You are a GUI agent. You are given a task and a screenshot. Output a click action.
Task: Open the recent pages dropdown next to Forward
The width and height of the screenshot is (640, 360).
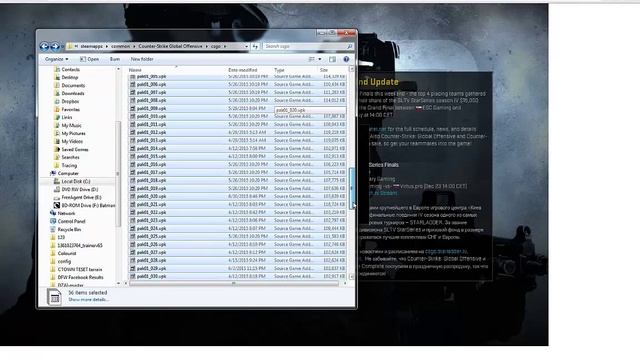tap(62, 47)
